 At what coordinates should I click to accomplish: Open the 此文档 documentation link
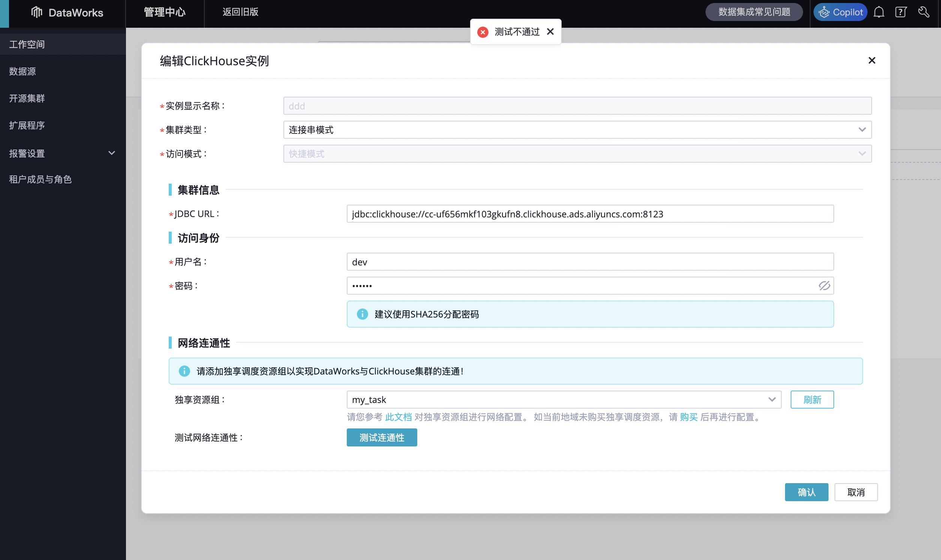(x=398, y=417)
